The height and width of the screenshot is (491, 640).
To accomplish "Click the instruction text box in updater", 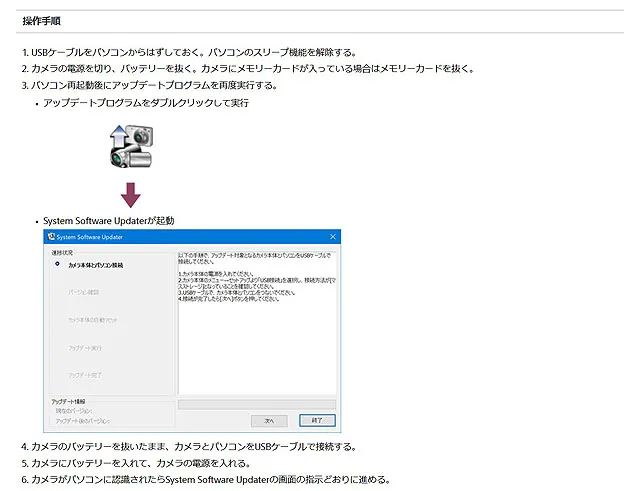I will click(257, 323).
